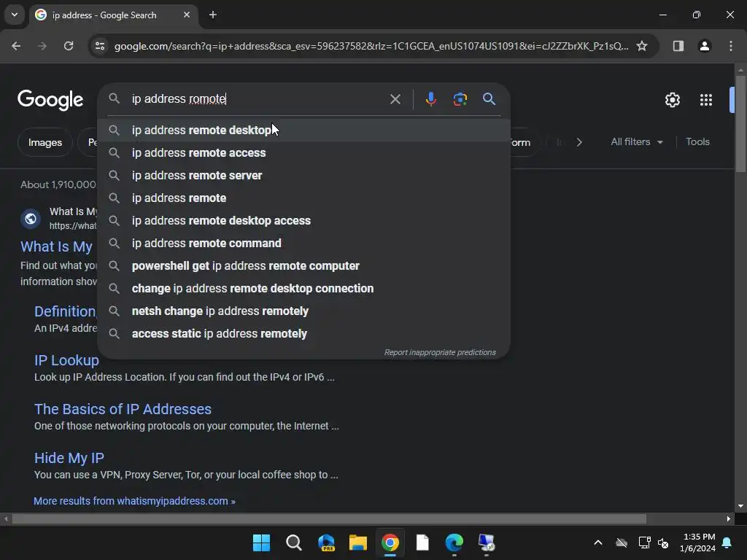
Task: Select suggestion 'ip address remote desktop'
Action: tap(303, 130)
